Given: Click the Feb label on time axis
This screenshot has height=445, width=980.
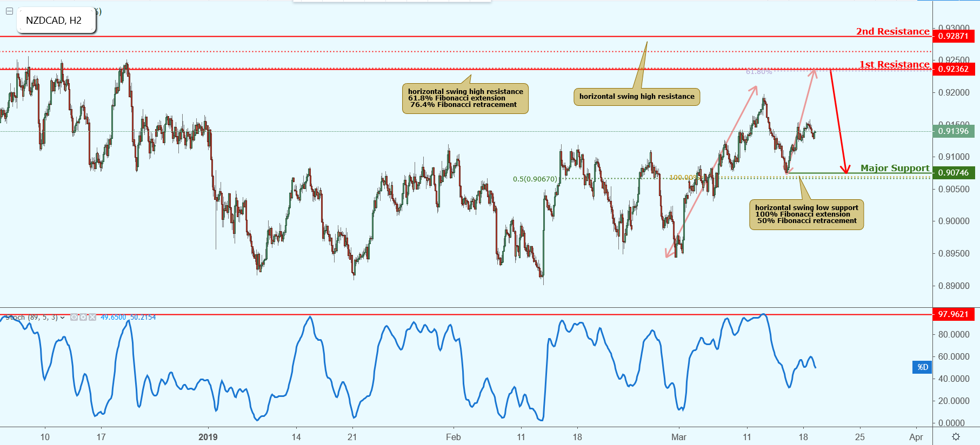Looking at the screenshot, I should (x=454, y=437).
